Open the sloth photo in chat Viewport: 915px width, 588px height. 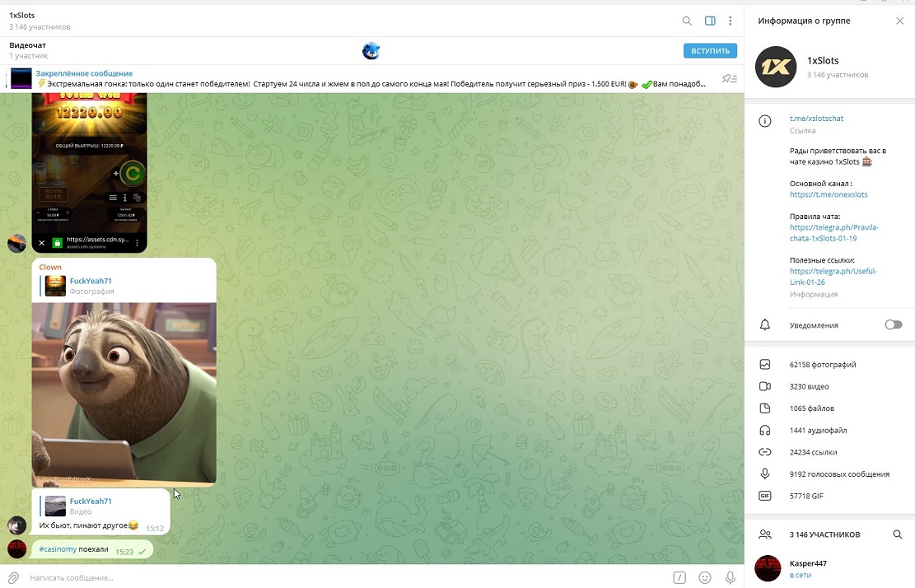124,394
